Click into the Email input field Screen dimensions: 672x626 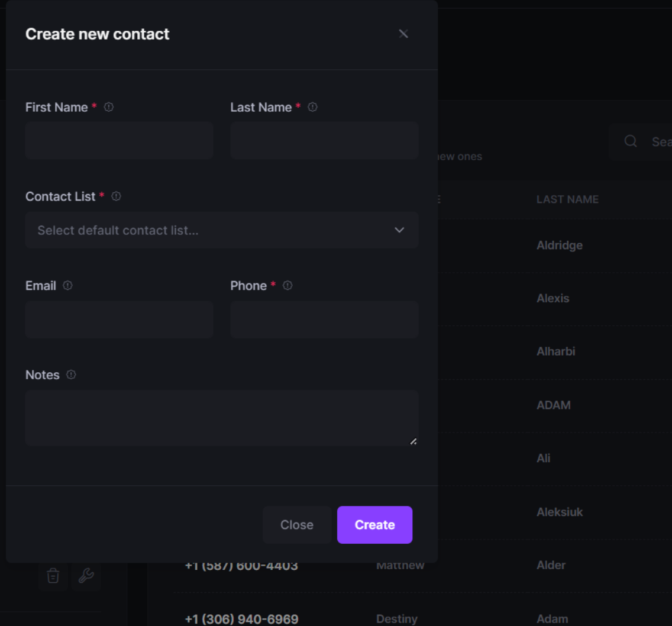coord(119,320)
